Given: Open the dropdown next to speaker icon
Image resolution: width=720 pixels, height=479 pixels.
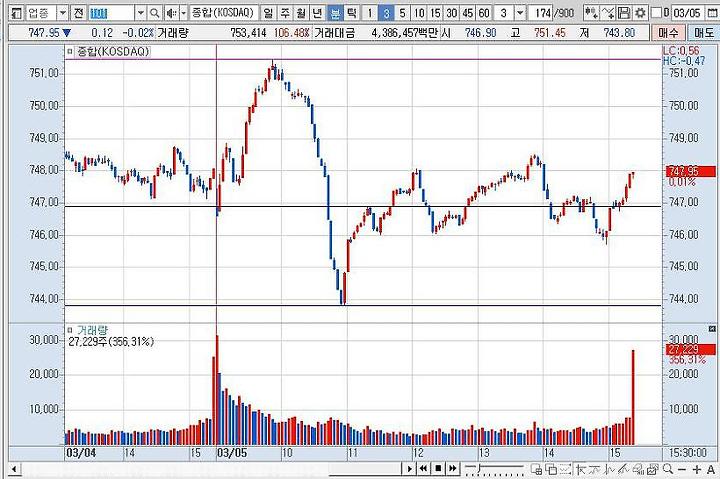Looking at the screenshot, I should click(x=183, y=13).
